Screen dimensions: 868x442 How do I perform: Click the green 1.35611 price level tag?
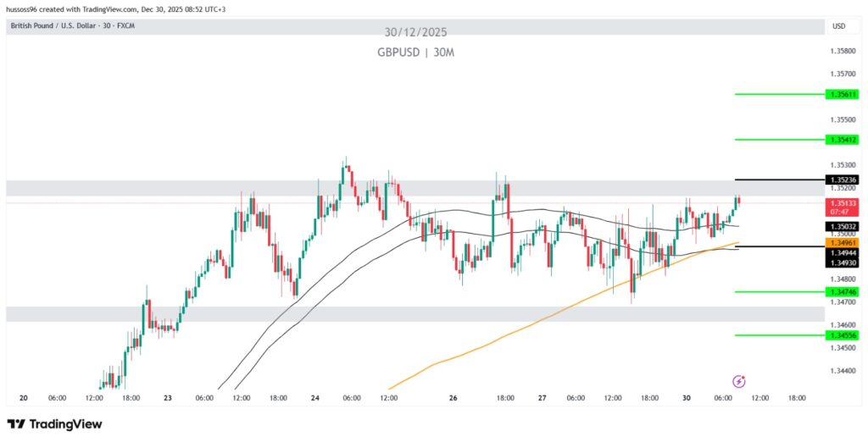tap(844, 94)
